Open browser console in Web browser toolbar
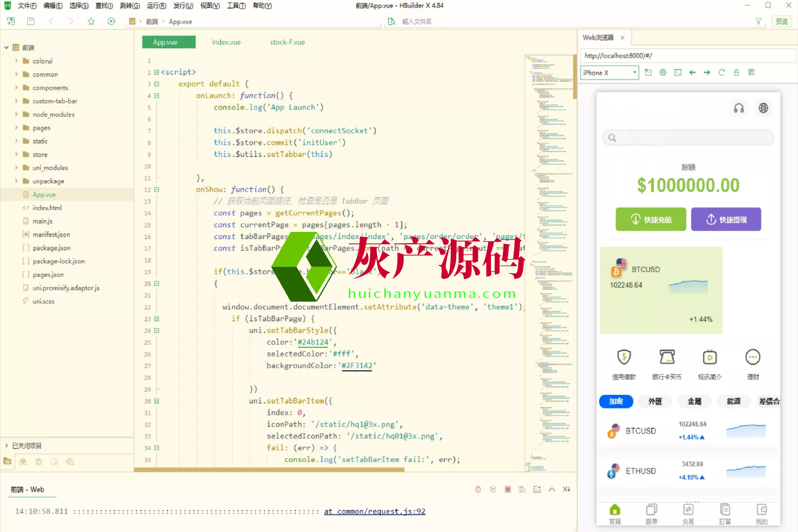 coord(678,72)
